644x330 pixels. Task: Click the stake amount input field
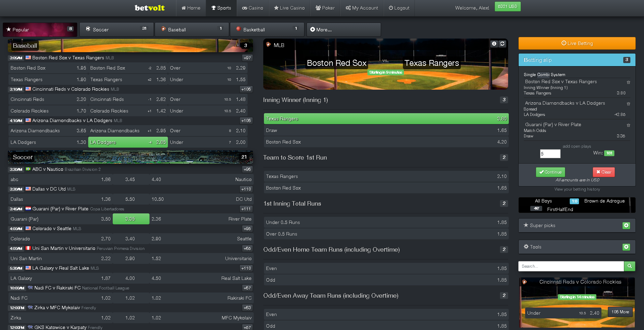pos(550,154)
